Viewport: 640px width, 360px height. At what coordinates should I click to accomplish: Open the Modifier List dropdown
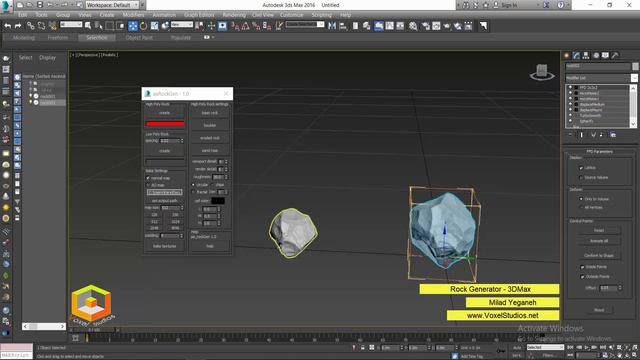pos(601,78)
